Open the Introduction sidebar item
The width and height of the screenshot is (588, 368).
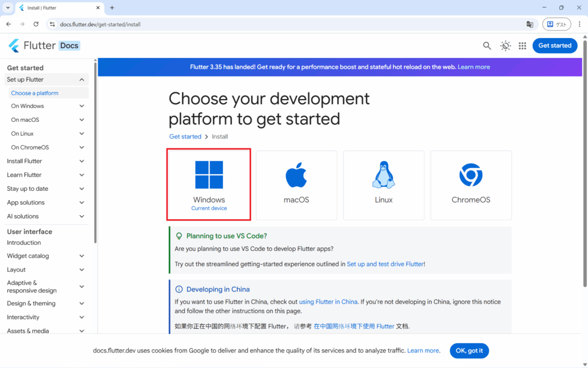[24, 243]
